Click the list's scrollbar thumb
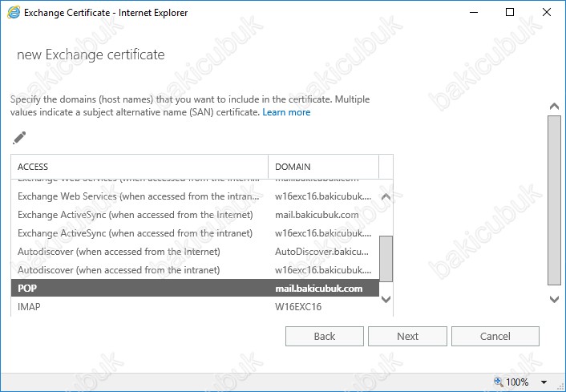 point(386,259)
